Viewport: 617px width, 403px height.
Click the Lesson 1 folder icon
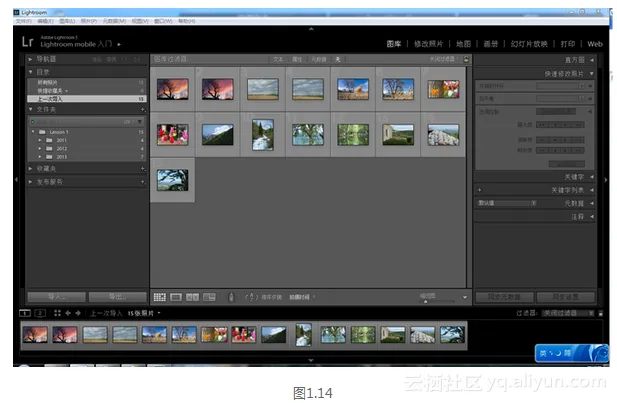(x=42, y=132)
